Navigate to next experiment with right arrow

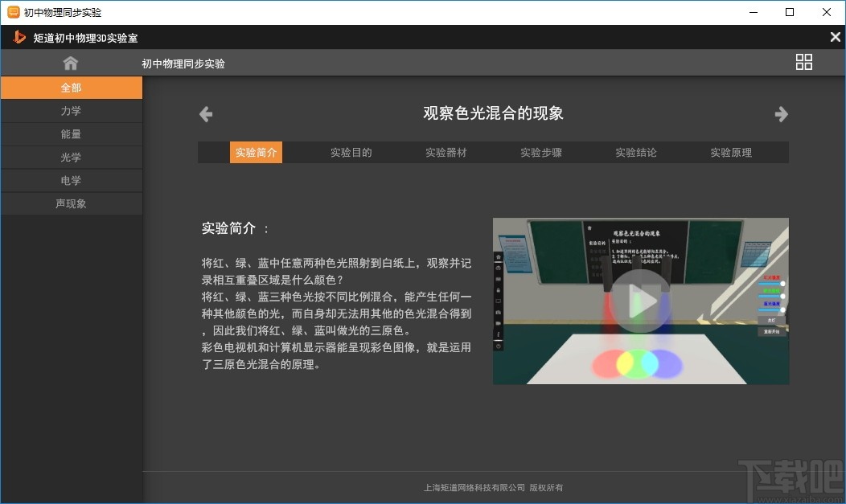pos(781,113)
